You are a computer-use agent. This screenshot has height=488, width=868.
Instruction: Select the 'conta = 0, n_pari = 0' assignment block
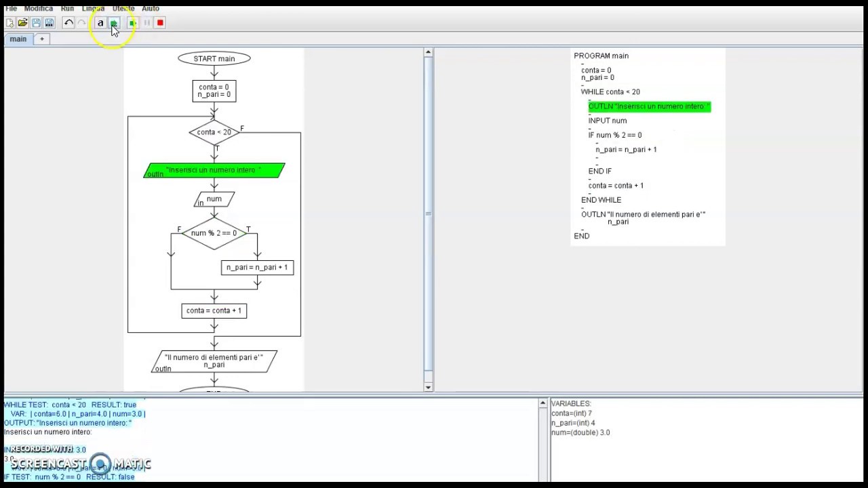pos(214,91)
